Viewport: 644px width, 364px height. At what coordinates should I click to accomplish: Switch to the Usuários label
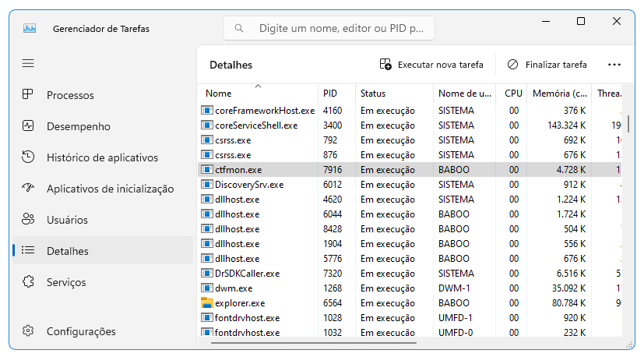pos(67,220)
